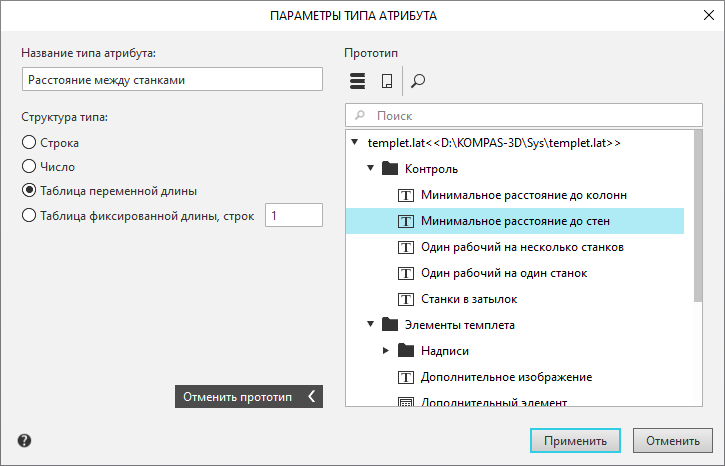Select the Строка radio button
Image resolution: width=725 pixels, height=466 pixels.
pyautogui.click(x=30, y=143)
